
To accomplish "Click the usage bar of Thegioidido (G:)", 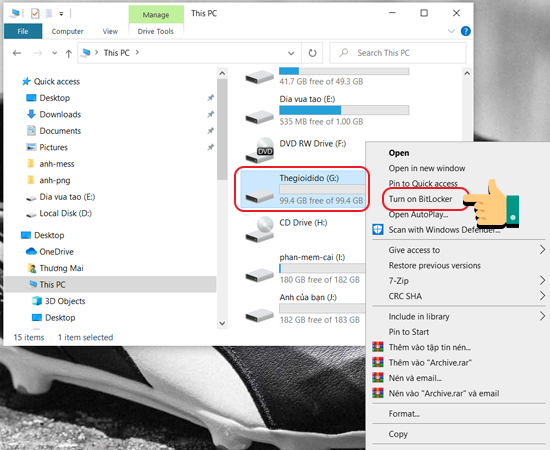I will click(322, 189).
